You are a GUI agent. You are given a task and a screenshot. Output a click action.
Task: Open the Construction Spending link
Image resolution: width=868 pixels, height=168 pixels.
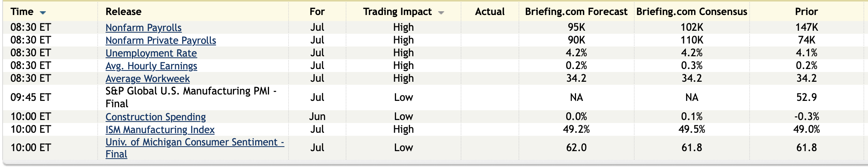(x=156, y=117)
